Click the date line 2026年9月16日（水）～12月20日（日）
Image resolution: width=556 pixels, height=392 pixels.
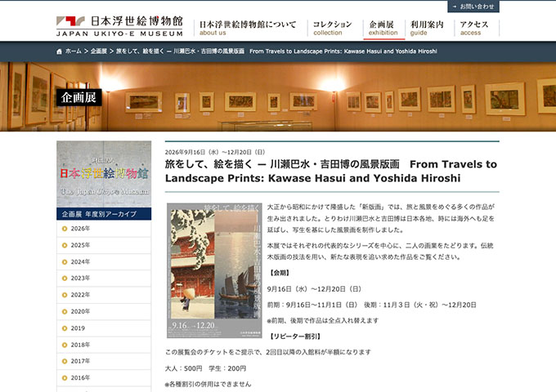pyautogui.click(x=215, y=152)
